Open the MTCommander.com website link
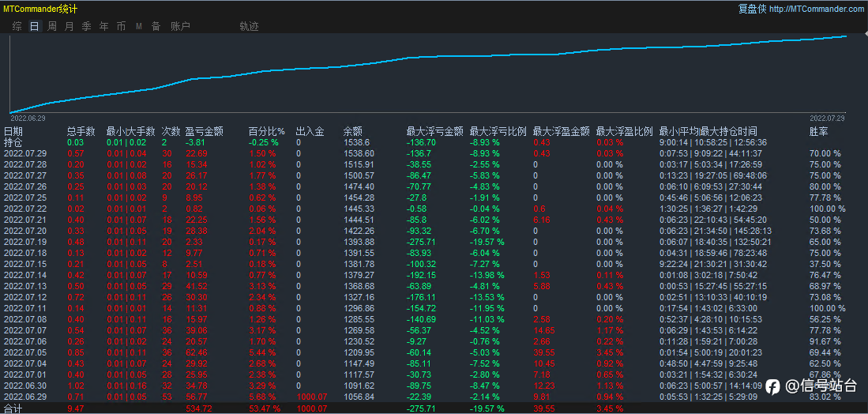Image resolution: width=868 pixels, height=414 pixels. (x=816, y=9)
